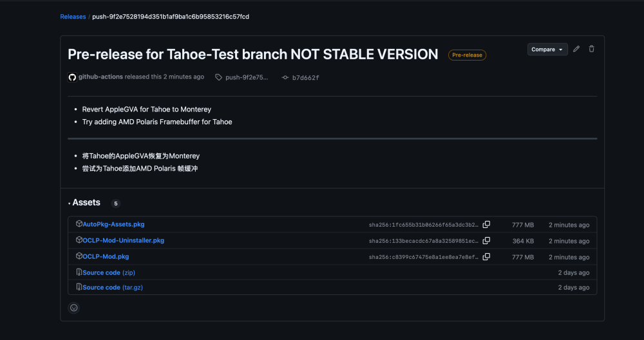The image size is (644, 340).
Task: Click the pencil edit release icon
Action: click(x=576, y=49)
